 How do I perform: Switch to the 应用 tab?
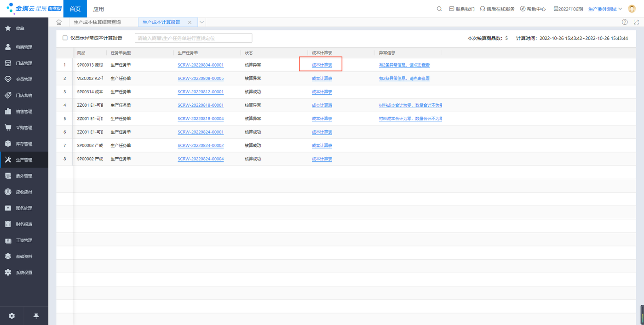pos(98,9)
